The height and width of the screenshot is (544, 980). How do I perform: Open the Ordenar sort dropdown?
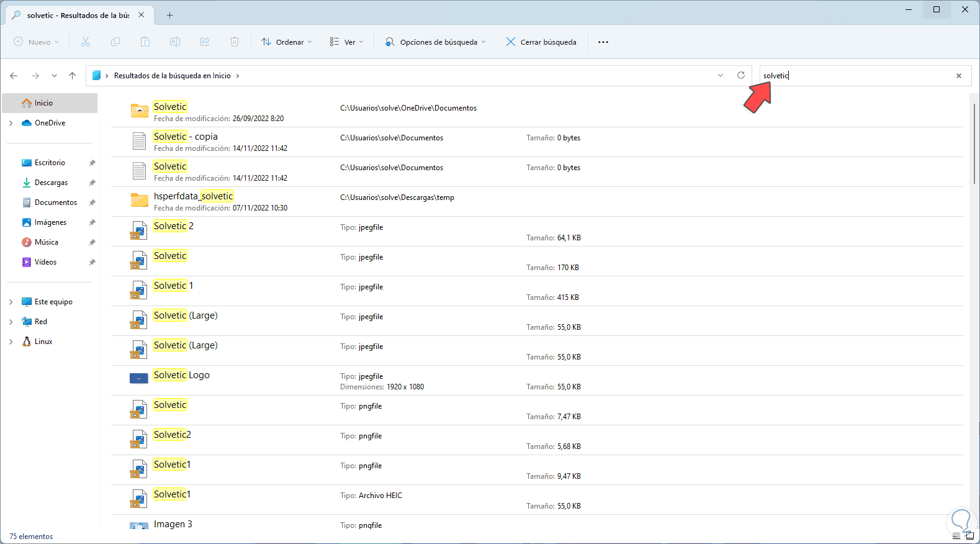click(287, 42)
